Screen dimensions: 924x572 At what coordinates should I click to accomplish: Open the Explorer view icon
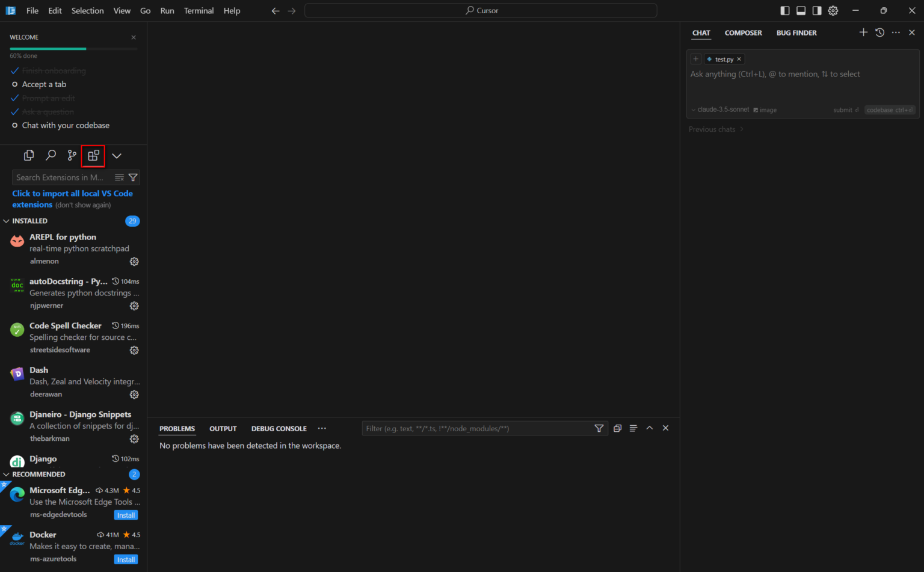tap(28, 156)
